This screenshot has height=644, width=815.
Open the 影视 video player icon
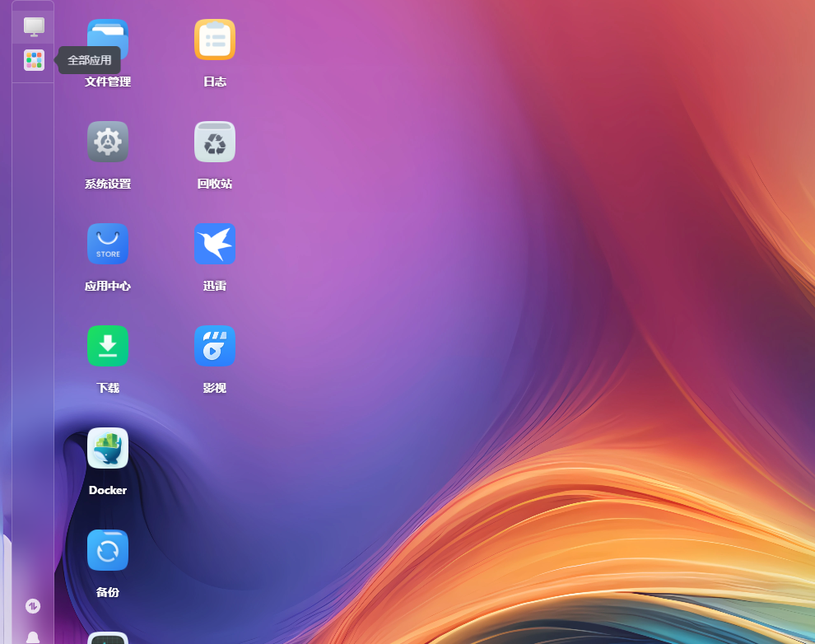(x=215, y=346)
